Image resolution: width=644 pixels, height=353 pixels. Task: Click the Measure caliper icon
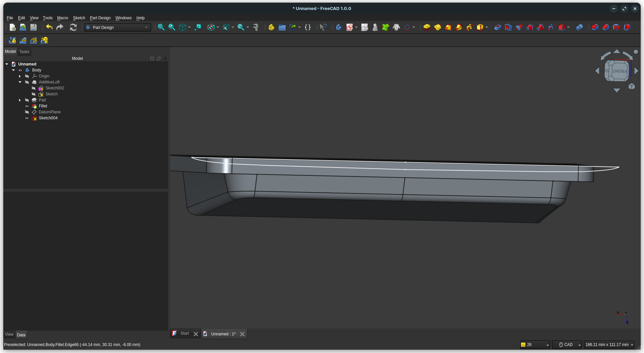click(256, 27)
